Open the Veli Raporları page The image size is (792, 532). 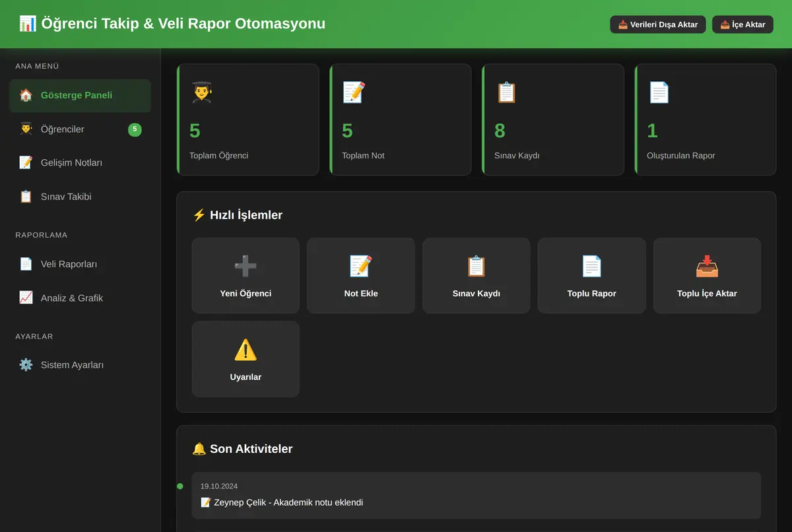(x=80, y=264)
